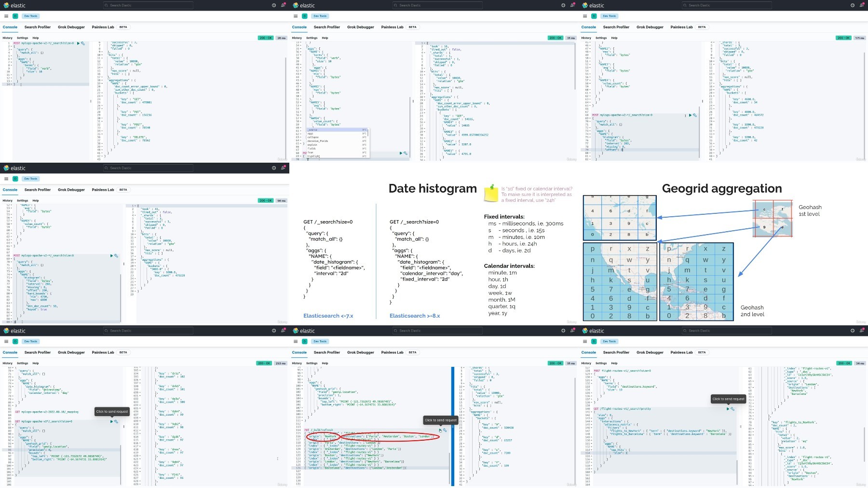The height and width of the screenshot is (488, 868).
Task: Open Grok Debugger tab in bottom-middle panel
Action: pyautogui.click(x=361, y=352)
